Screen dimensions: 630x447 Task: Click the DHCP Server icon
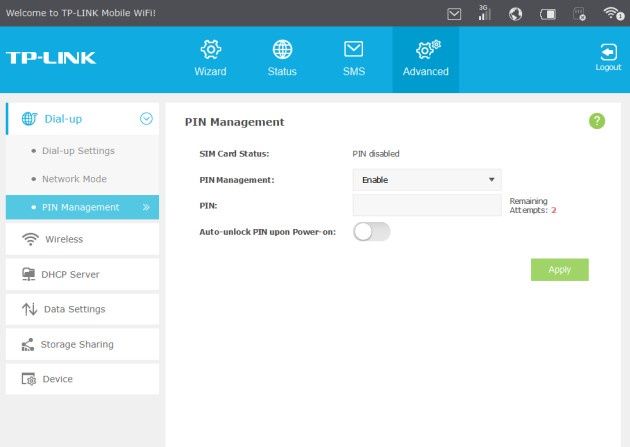click(x=28, y=274)
